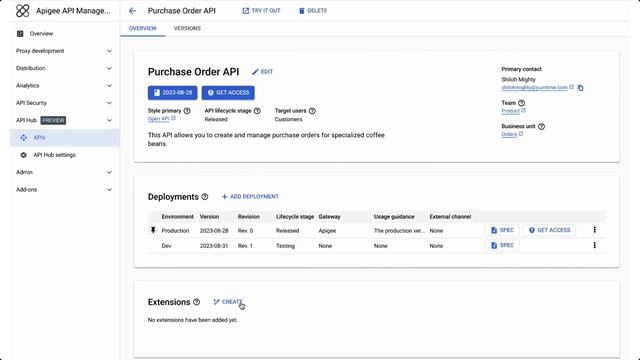Switch to the Versions tab
This screenshot has width=640, height=360.
click(x=187, y=28)
